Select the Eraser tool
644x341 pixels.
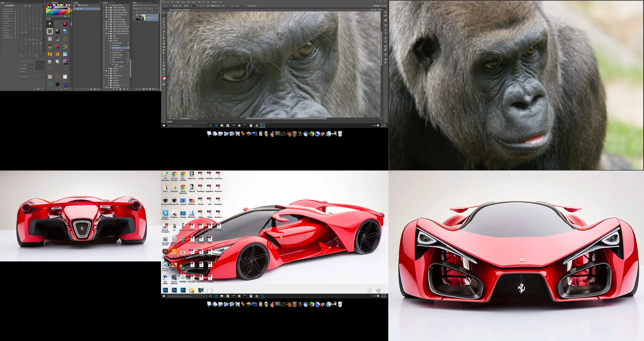164,44
